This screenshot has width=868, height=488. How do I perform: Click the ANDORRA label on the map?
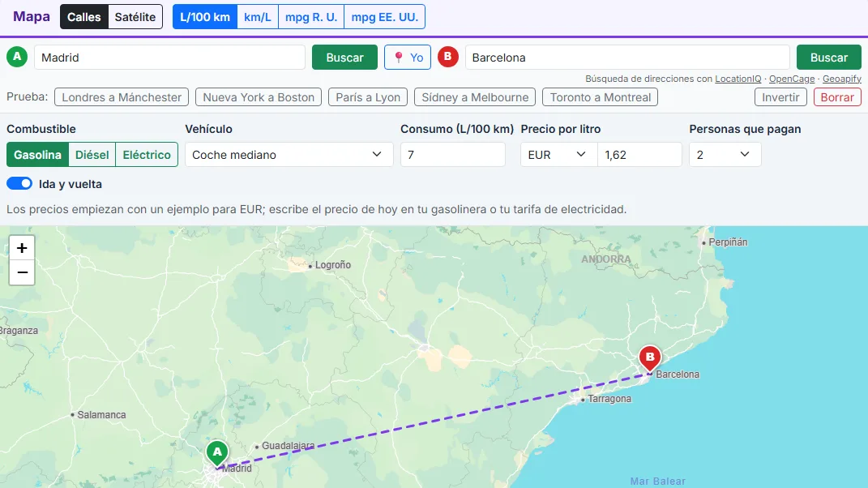pyautogui.click(x=605, y=259)
